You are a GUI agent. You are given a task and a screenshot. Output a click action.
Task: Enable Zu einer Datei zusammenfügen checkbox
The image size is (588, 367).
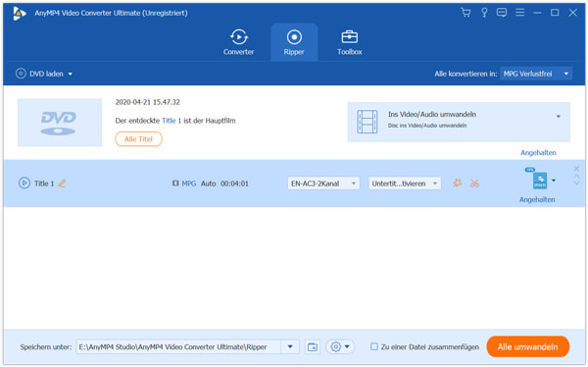374,346
